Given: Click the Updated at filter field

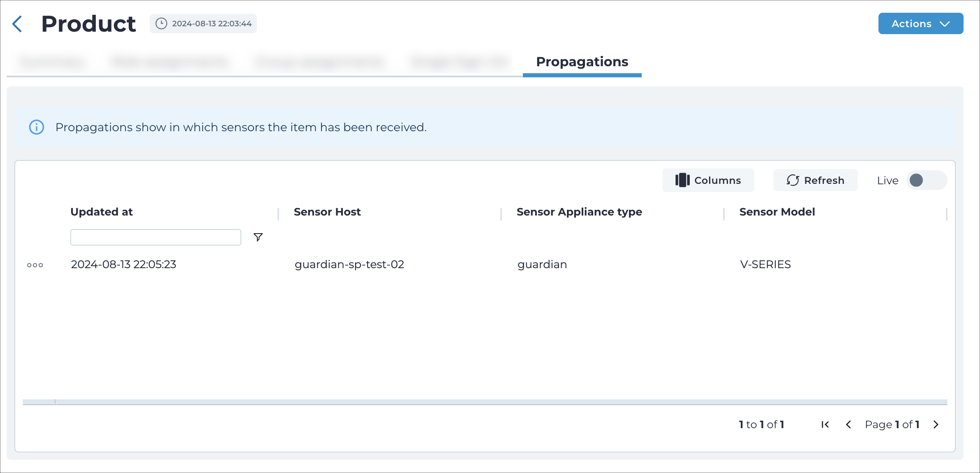Looking at the screenshot, I should point(156,237).
